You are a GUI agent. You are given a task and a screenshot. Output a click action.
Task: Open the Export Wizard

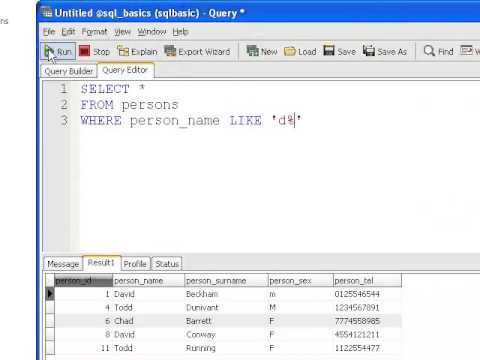[x=197, y=51]
